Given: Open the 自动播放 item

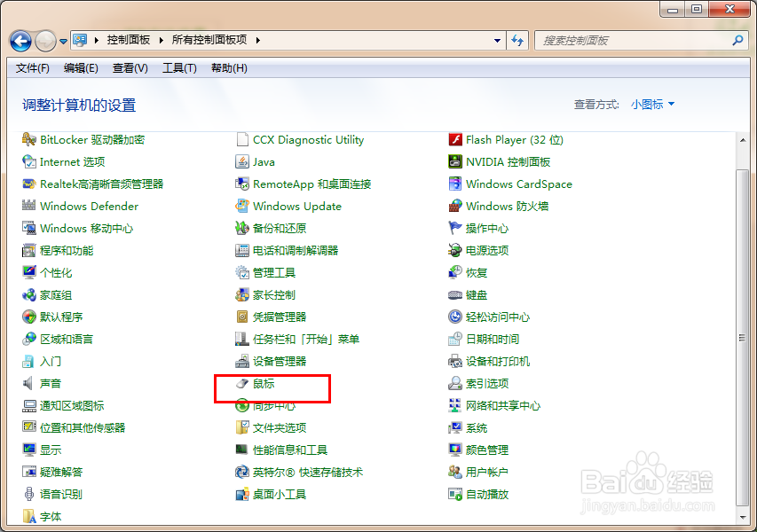Looking at the screenshot, I should 478,495.
